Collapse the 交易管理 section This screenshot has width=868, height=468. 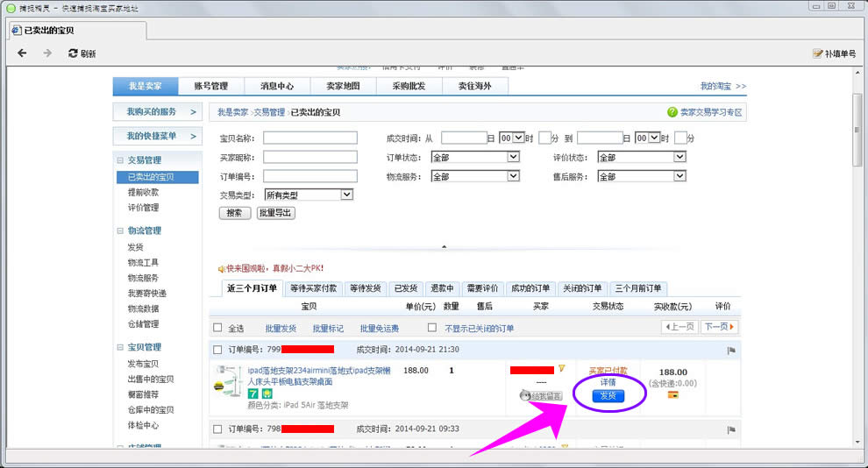(120, 160)
